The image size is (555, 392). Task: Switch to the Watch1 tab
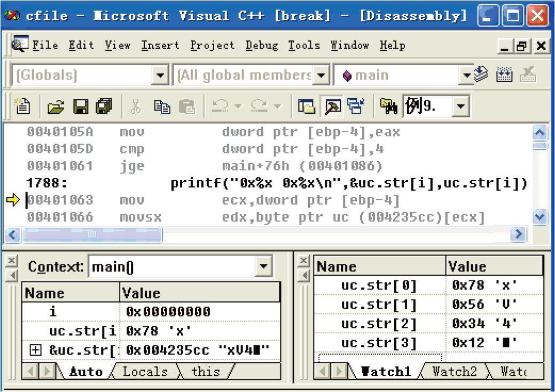(386, 372)
